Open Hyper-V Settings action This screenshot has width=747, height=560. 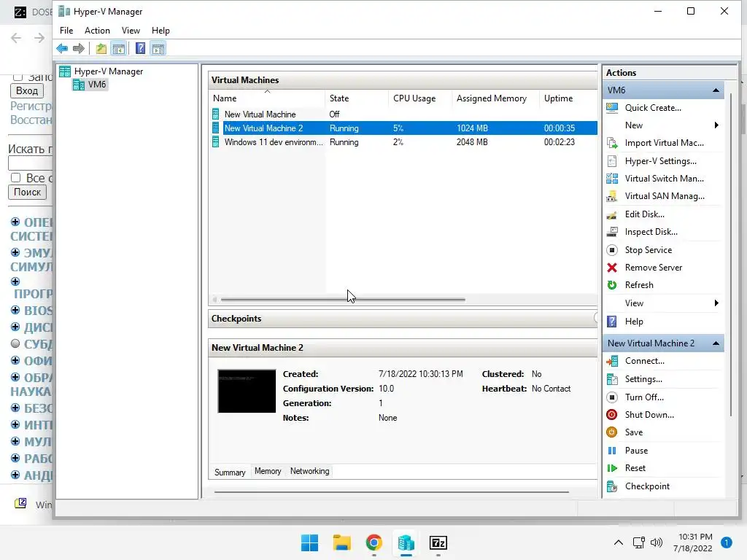pyautogui.click(x=660, y=161)
